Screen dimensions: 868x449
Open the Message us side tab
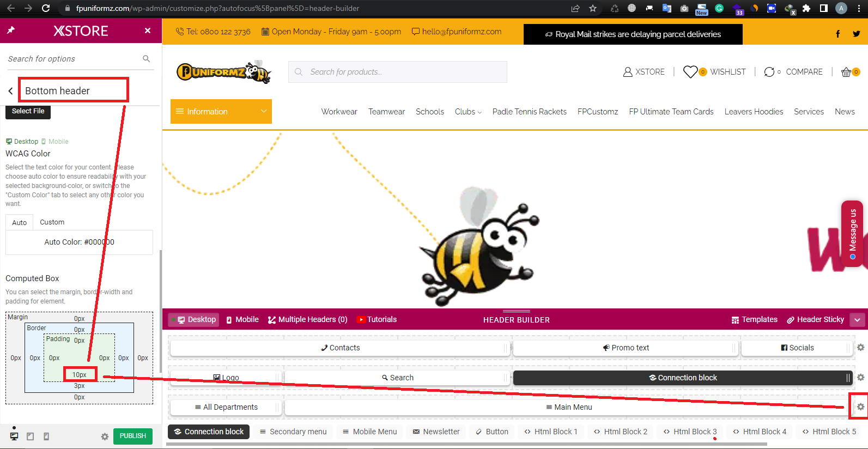pos(853,234)
